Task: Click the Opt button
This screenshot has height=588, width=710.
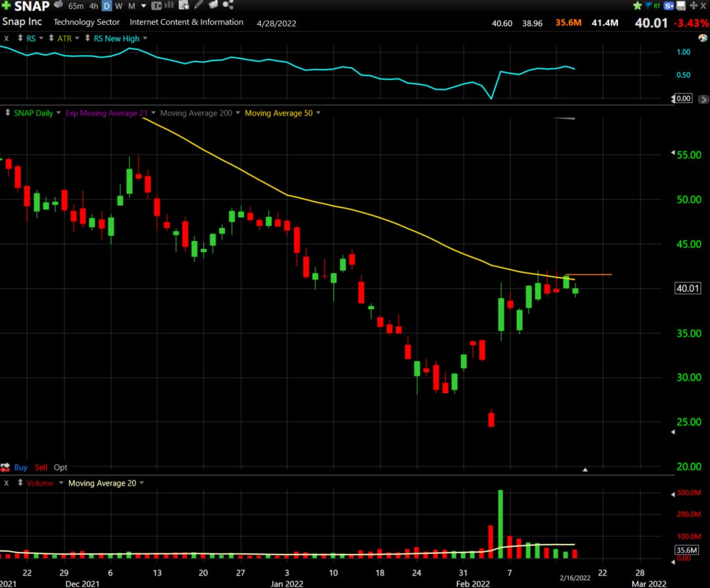Action: point(60,467)
